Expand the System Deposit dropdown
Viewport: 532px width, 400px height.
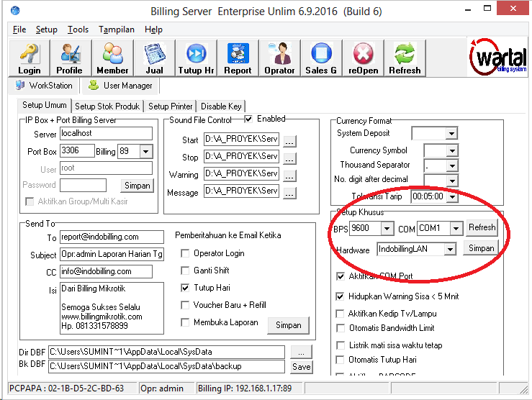[451, 134]
